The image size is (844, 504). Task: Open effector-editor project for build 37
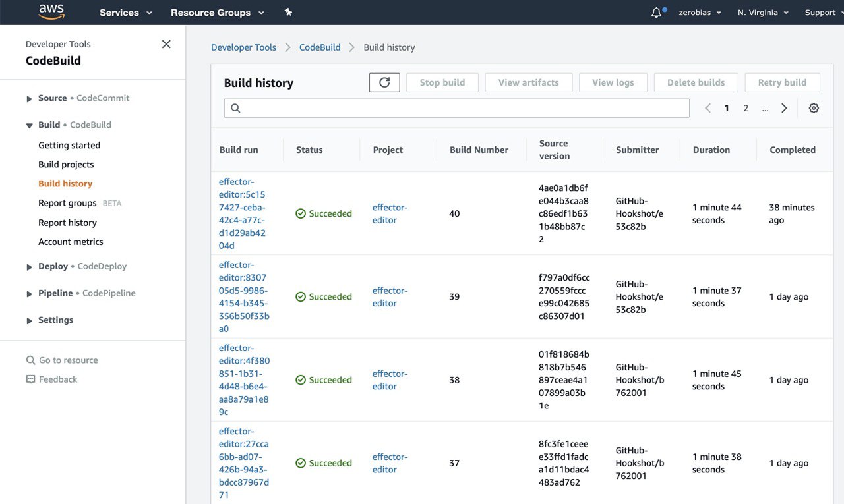tap(390, 463)
